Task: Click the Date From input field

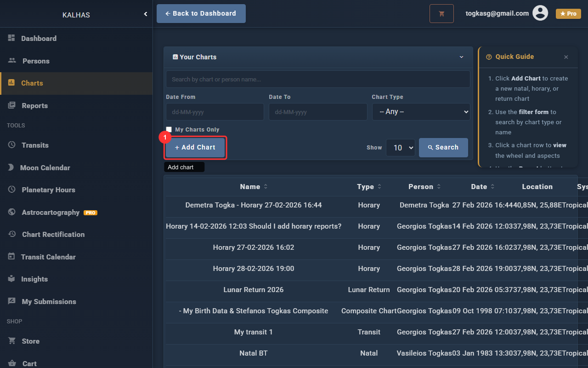Action: coord(215,112)
